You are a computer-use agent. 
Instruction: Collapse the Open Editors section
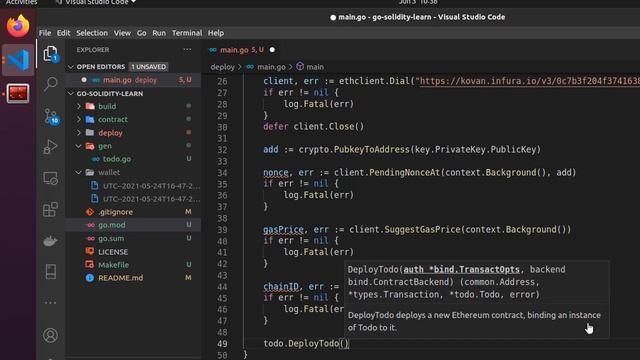point(71,67)
